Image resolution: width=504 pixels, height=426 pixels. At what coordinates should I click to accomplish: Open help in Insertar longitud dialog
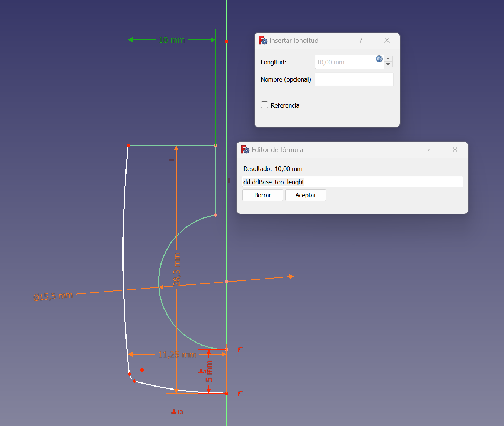(x=361, y=41)
